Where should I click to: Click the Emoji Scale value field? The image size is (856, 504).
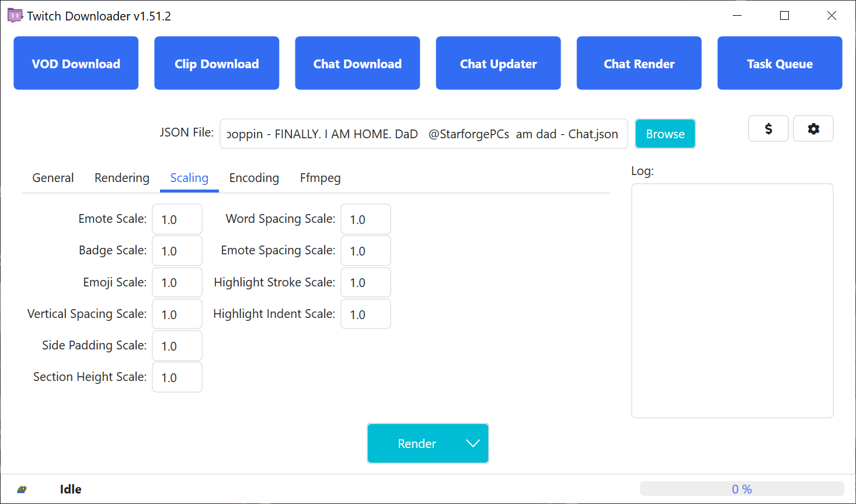(177, 282)
